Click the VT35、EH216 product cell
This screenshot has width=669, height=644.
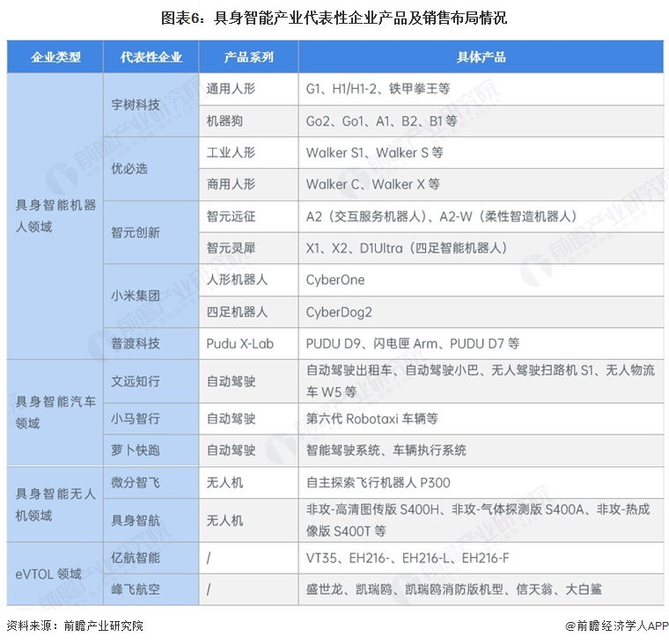[481, 558]
